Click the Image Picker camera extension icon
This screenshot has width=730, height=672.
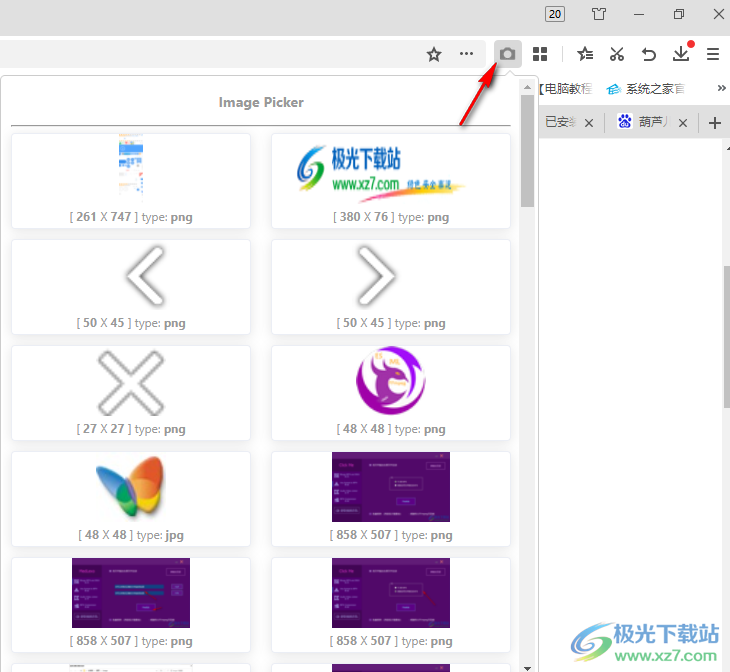tap(507, 54)
